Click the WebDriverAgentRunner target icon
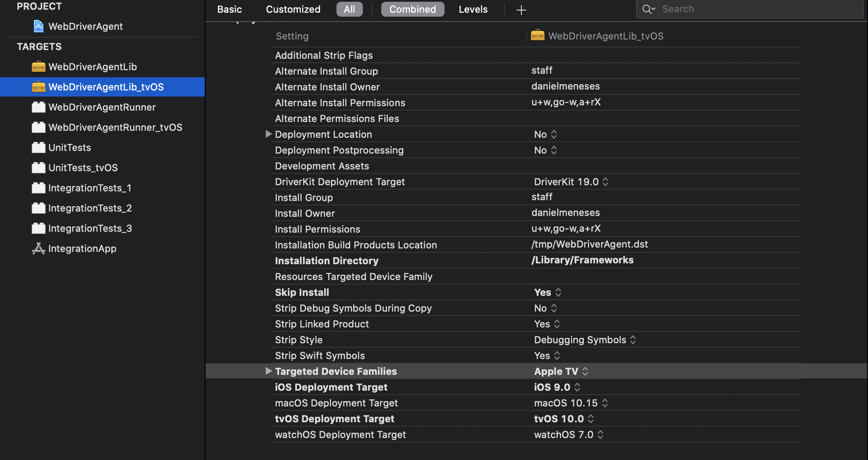The width and height of the screenshot is (868, 460). 39,107
